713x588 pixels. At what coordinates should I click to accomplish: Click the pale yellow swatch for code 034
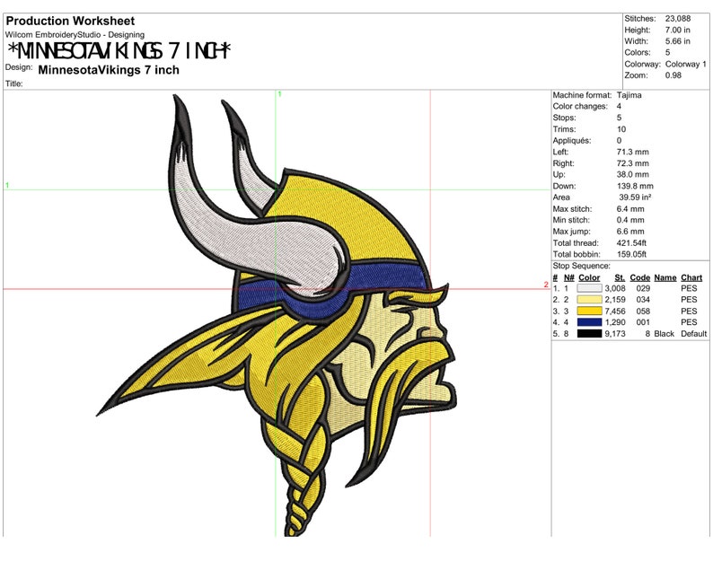589,300
